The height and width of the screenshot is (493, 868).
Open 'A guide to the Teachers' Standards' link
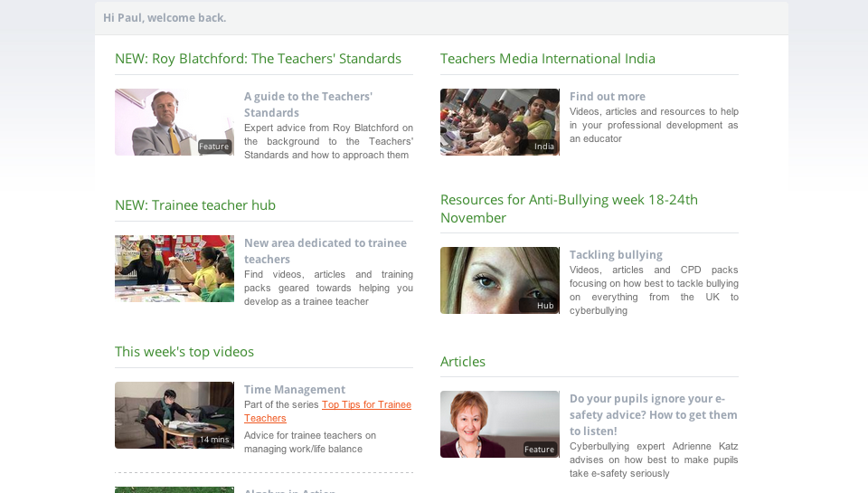point(308,104)
